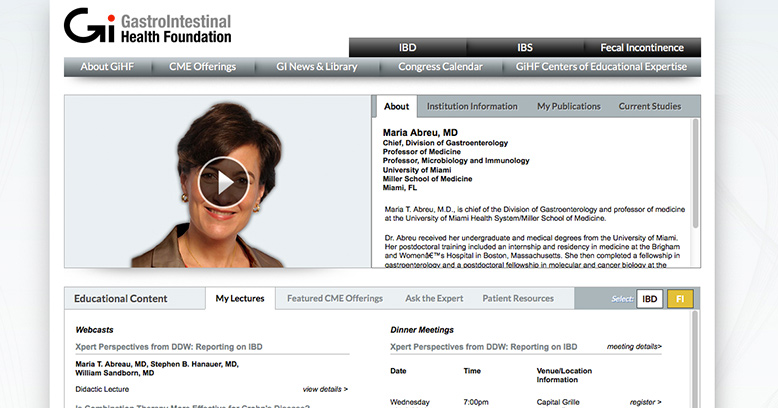Viewport: 778px width, 408px height.
Task: Click register link for Capital Grille
Action: pyautogui.click(x=645, y=402)
